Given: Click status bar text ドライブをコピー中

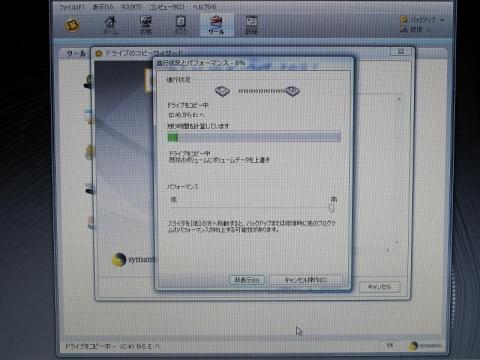Looking at the screenshot, I should point(112,347).
